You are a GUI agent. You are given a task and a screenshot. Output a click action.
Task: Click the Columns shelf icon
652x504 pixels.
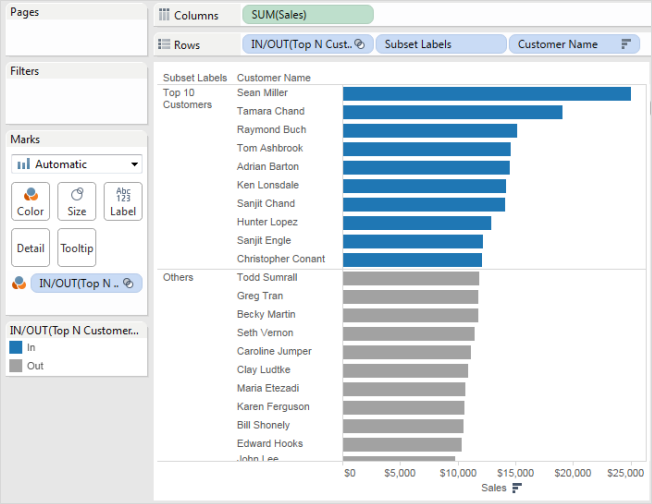point(165,16)
